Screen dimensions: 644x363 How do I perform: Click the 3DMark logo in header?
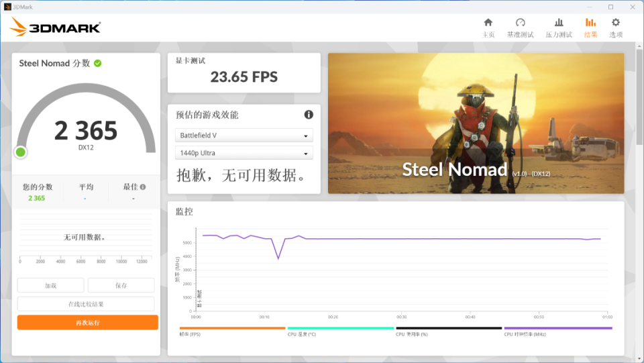tap(55, 27)
